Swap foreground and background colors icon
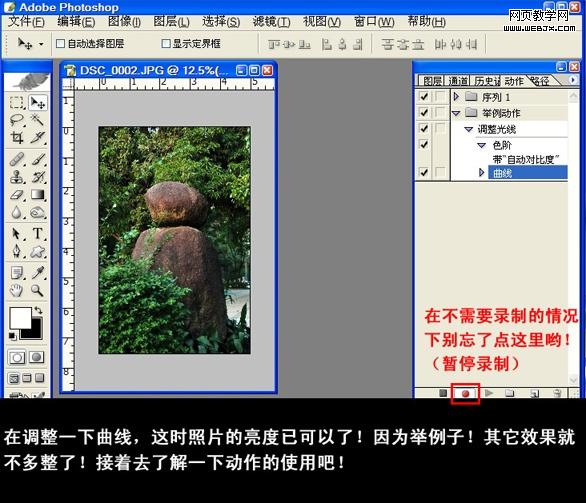 click(x=38, y=310)
